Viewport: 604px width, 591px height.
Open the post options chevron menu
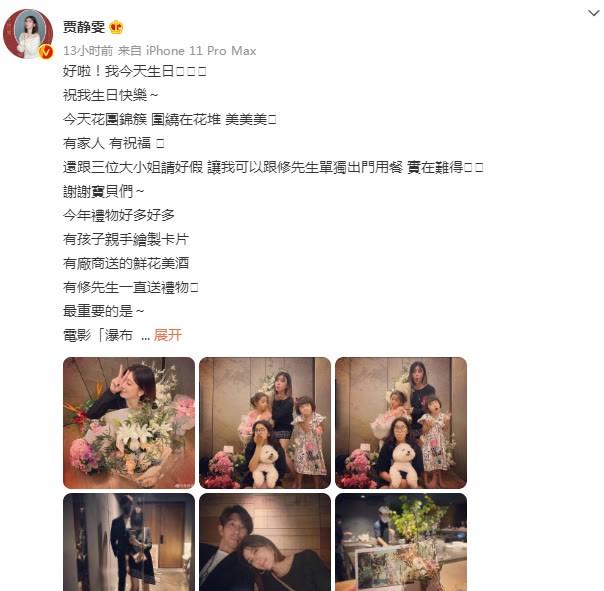(594, 13)
